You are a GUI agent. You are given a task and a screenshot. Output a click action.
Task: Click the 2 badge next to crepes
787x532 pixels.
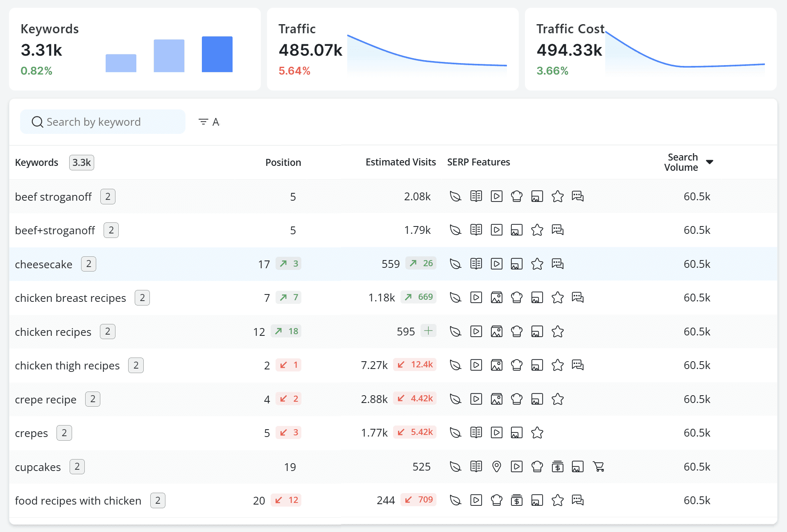(x=64, y=433)
